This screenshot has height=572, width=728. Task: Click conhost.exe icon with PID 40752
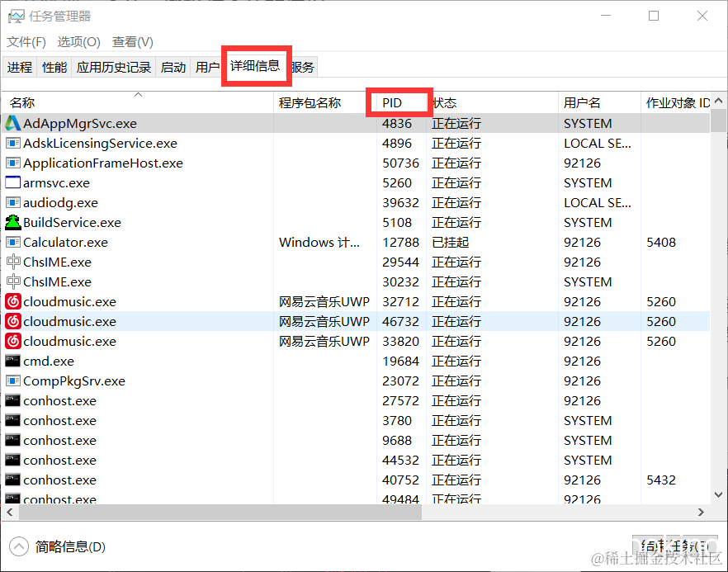[12, 480]
